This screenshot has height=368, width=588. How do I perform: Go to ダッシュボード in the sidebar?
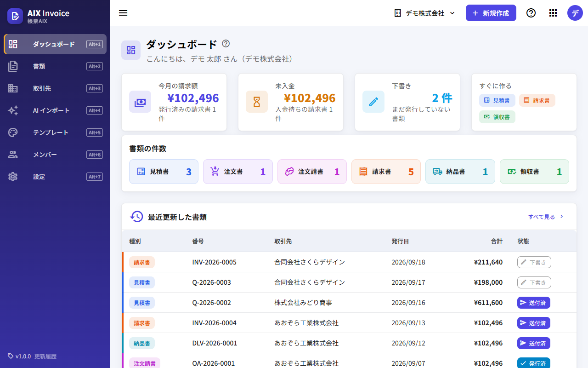coord(55,44)
